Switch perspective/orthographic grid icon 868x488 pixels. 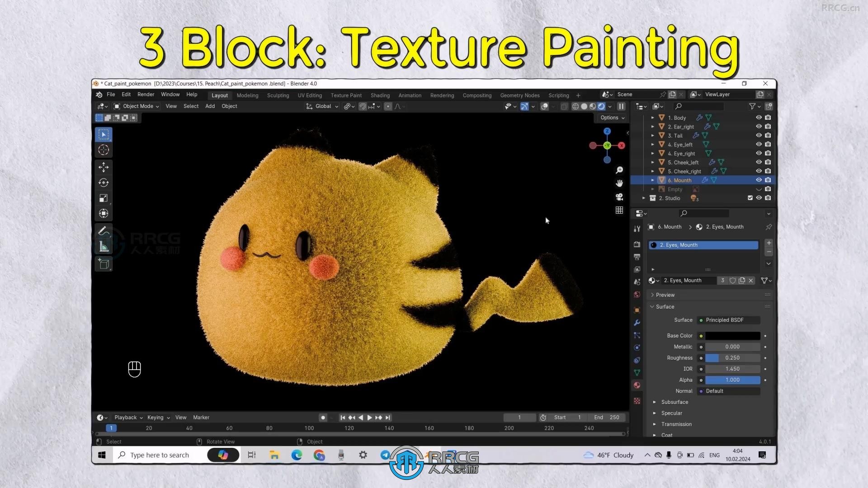coord(619,210)
